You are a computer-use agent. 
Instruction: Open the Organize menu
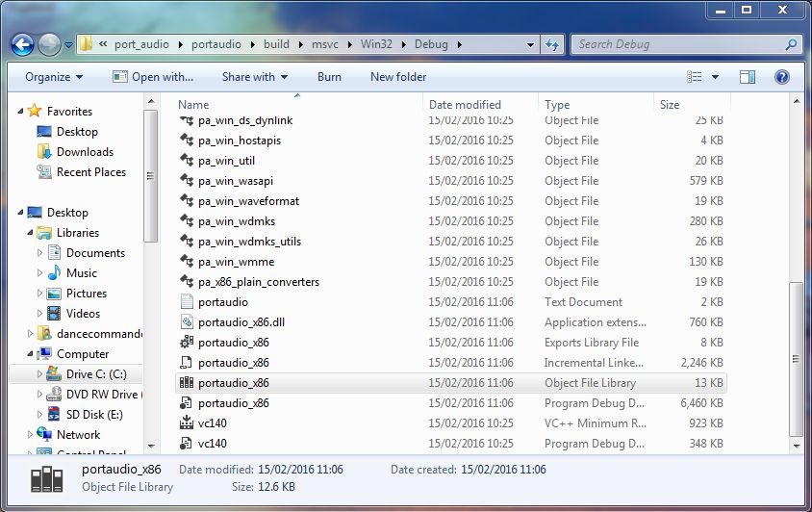click(x=54, y=77)
